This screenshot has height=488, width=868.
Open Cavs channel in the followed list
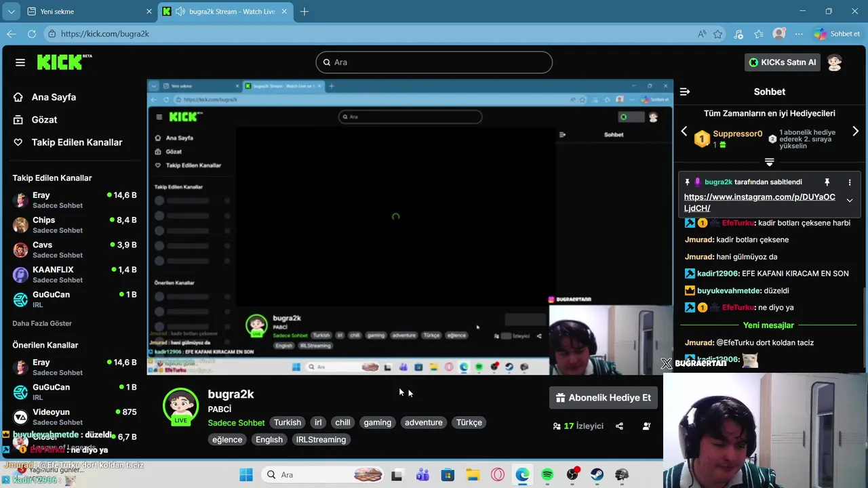75,249
